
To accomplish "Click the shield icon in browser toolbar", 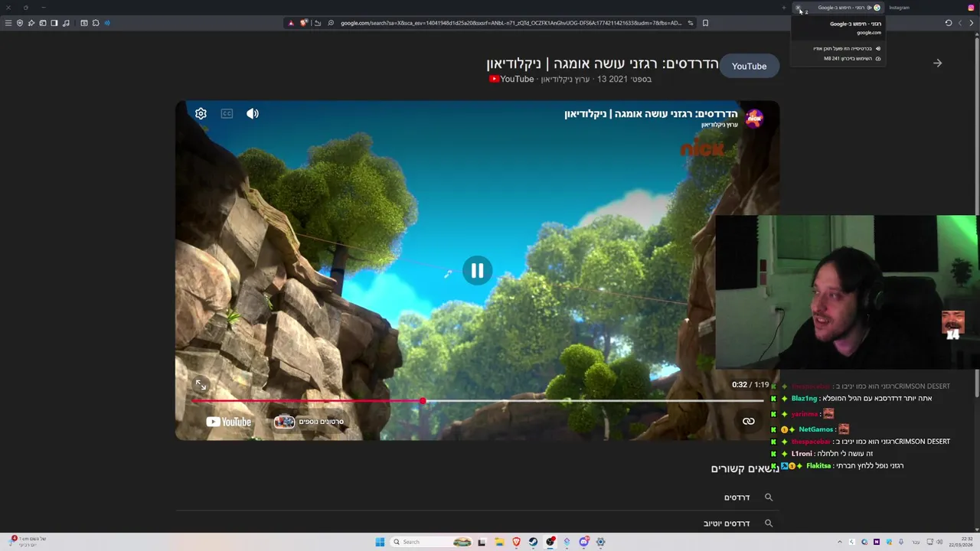I will click(x=20, y=23).
